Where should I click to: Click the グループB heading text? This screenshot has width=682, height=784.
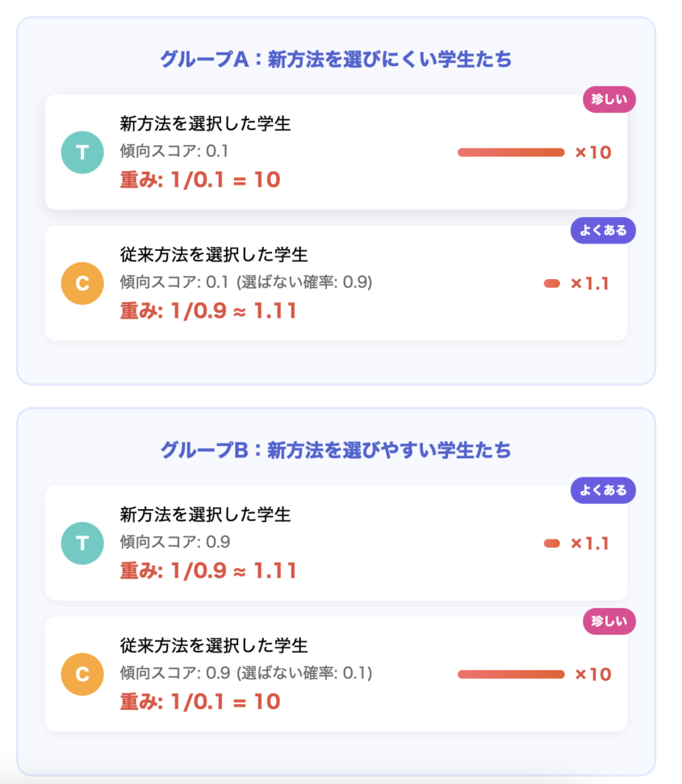336,451
